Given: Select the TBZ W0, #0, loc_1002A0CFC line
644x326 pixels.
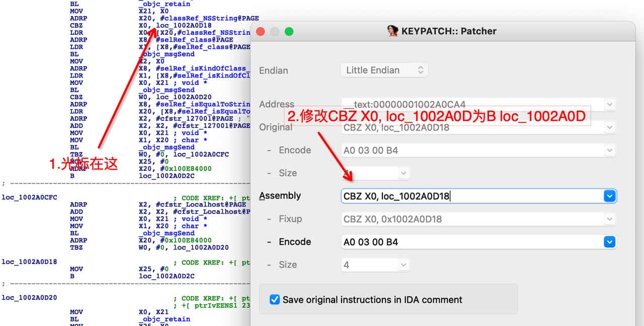Looking at the screenshot, I should 151,154.
